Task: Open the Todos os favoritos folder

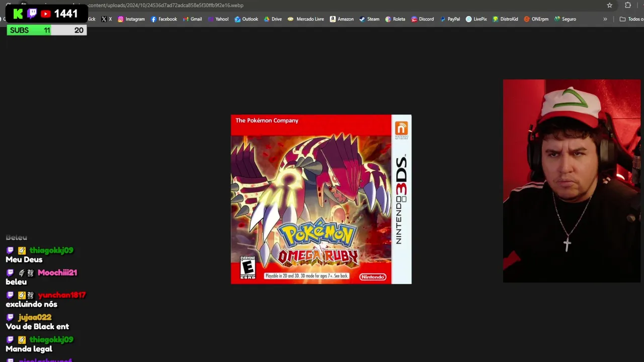Action: pos(631,19)
